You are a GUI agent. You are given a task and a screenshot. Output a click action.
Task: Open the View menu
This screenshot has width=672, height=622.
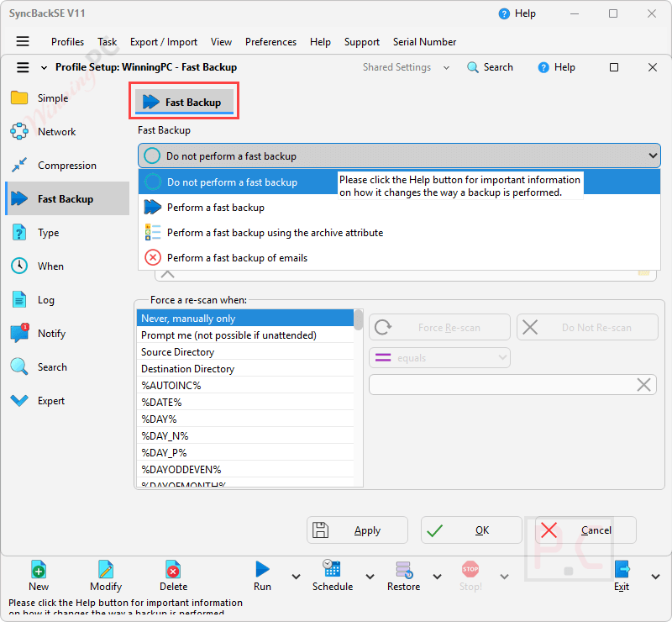tap(221, 42)
